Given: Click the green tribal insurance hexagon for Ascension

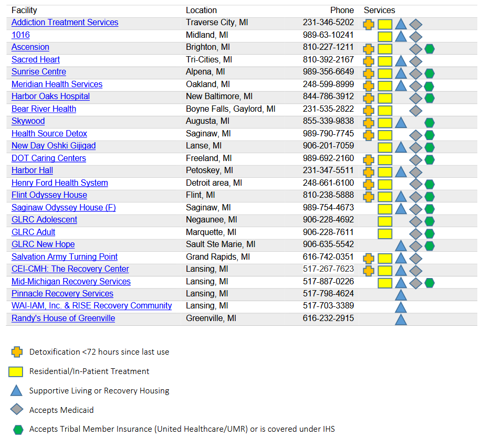Looking at the screenshot, I should pyautogui.click(x=429, y=49).
